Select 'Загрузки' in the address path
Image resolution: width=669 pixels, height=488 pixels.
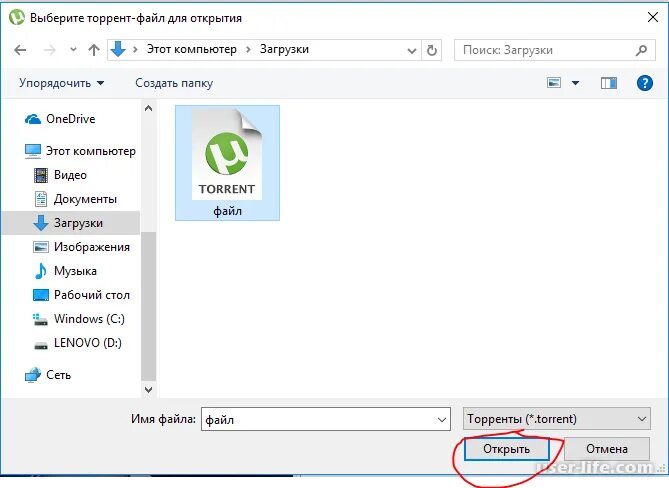click(x=284, y=49)
